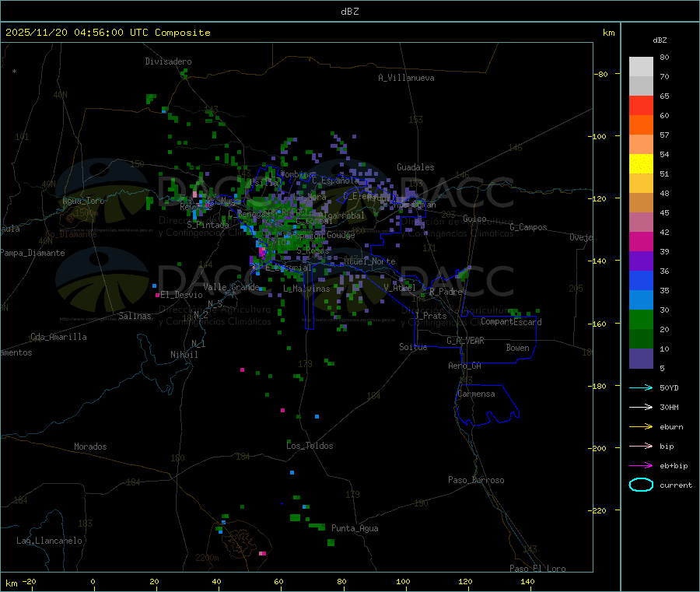Click the Guadales map label

pyautogui.click(x=415, y=167)
